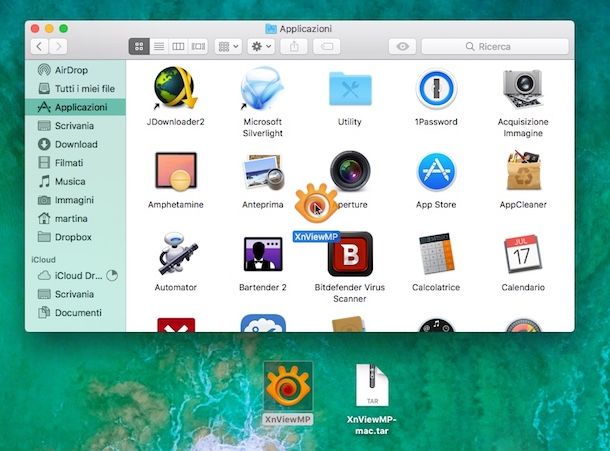
Task: Click the red X app icon
Action: click(176, 325)
